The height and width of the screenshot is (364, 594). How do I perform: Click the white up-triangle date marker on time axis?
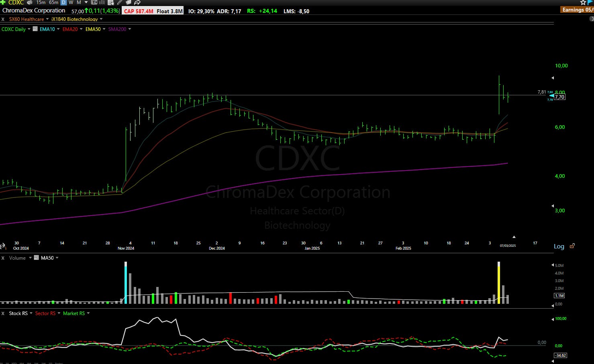pyautogui.click(x=514, y=237)
